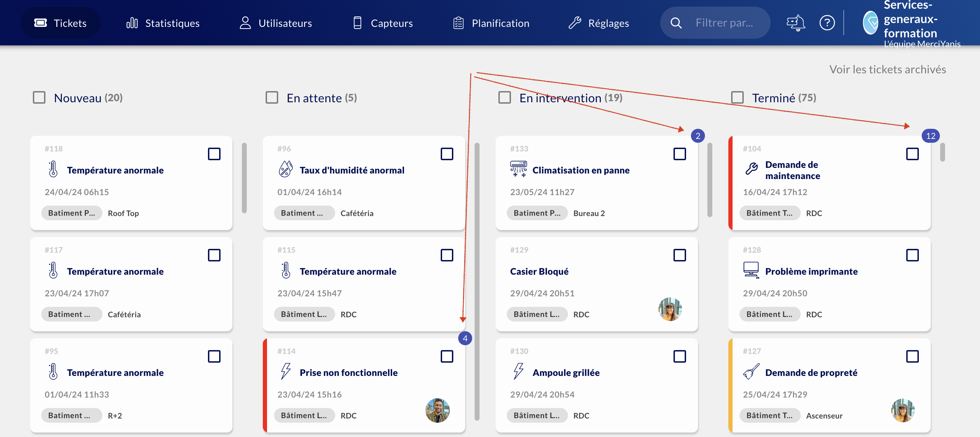The height and width of the screenshot is (437, 980).
Task: Click the Filtrer par search field
Action: pos(724,23)
